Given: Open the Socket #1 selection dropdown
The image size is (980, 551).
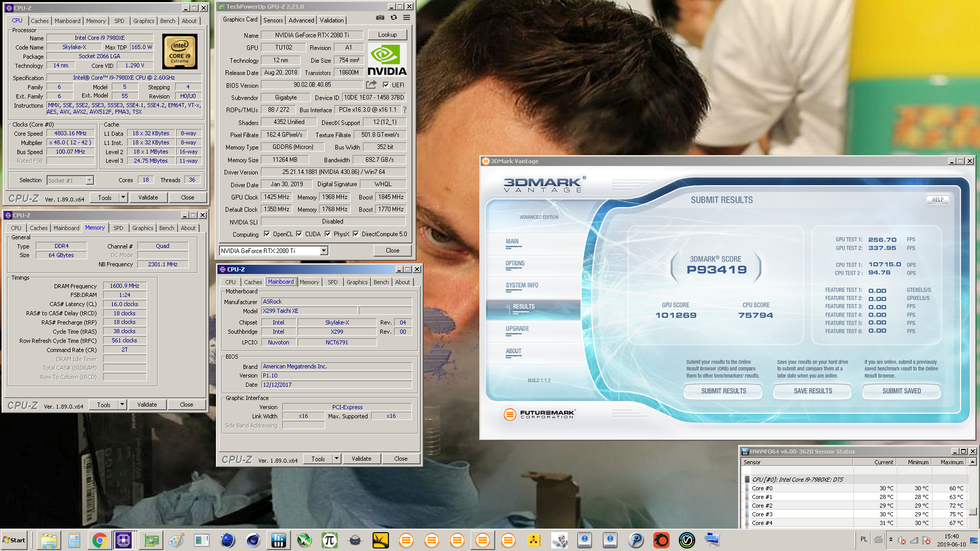Looking at the screenshot, I should click(x=90, y=180).
